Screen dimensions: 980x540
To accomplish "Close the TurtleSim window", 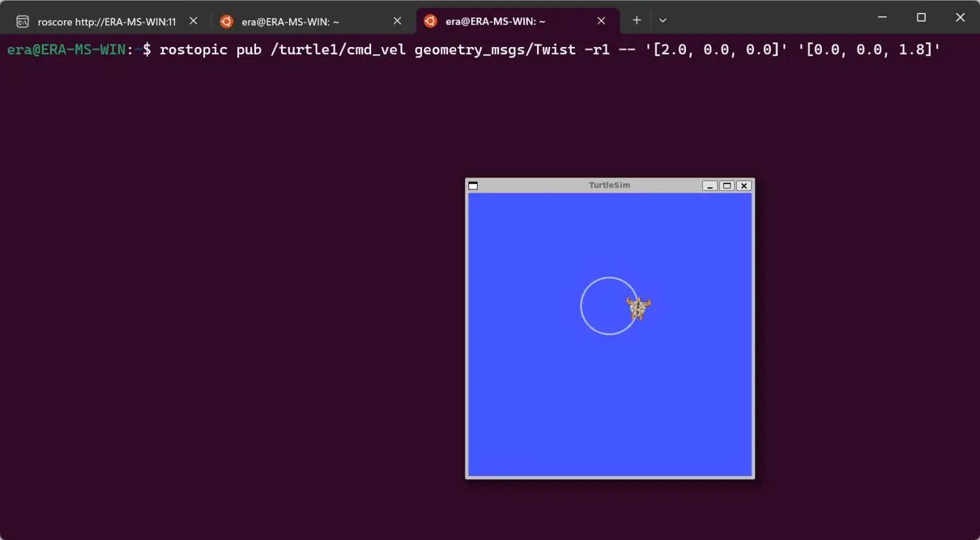I will 743,186.
